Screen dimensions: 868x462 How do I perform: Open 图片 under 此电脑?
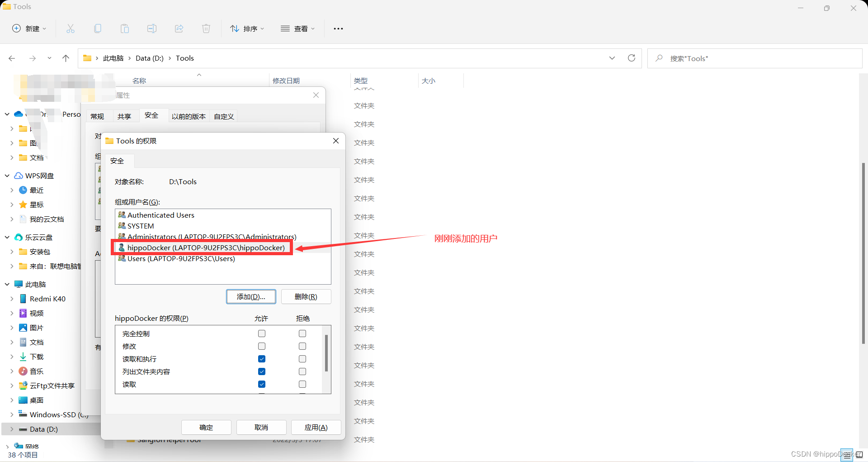tap(36, 328)
